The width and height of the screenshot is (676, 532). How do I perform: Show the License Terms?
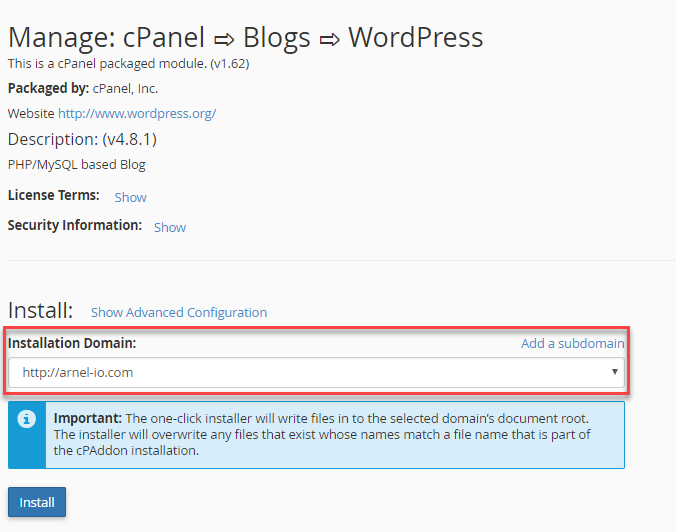(130, 197)
